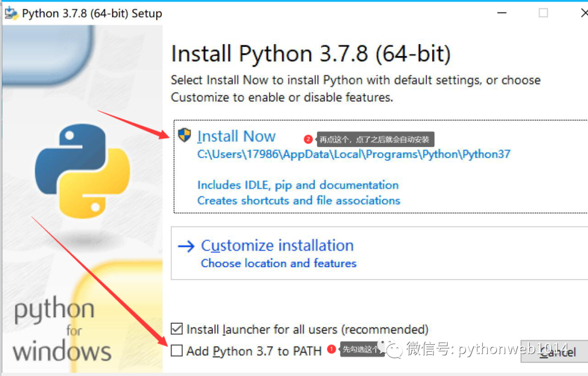588x376 pixels.
Task: Click 'Choose location and features' text
Action: [279, 263]
